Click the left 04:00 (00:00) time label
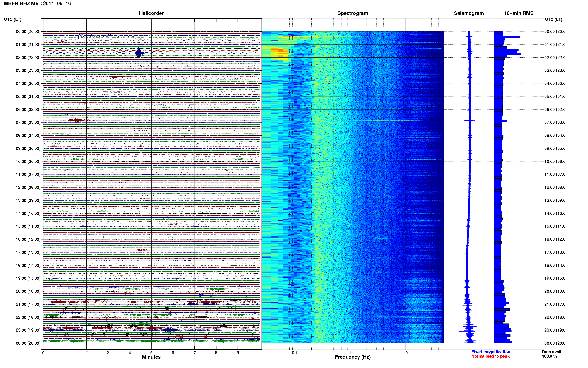Screen dimensions: 588x368 tap(28, 83)
